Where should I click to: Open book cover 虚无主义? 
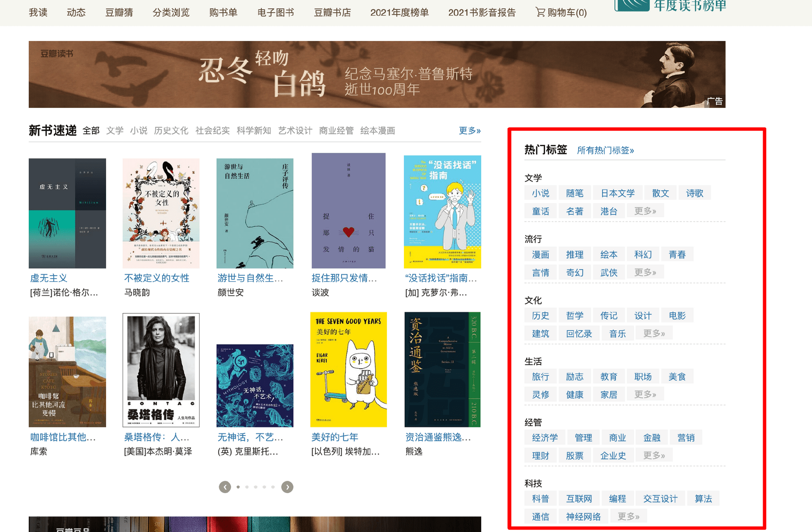click(x=67, y=213)
